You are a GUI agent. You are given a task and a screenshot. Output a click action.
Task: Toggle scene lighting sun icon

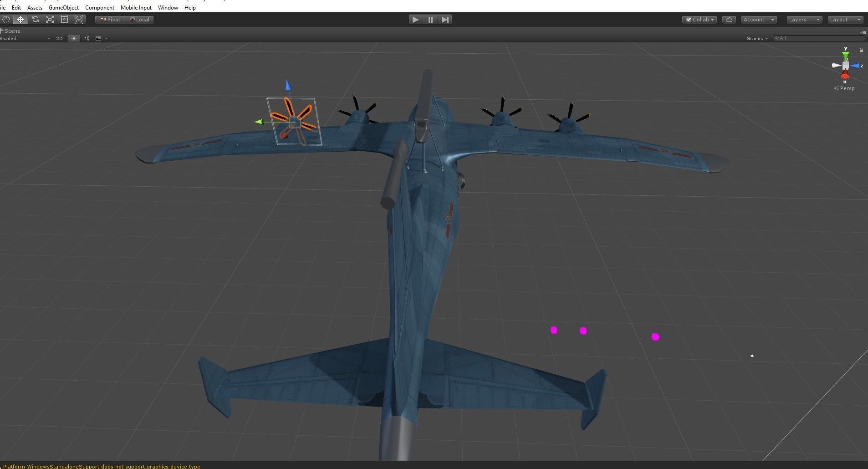coord(74,39)
